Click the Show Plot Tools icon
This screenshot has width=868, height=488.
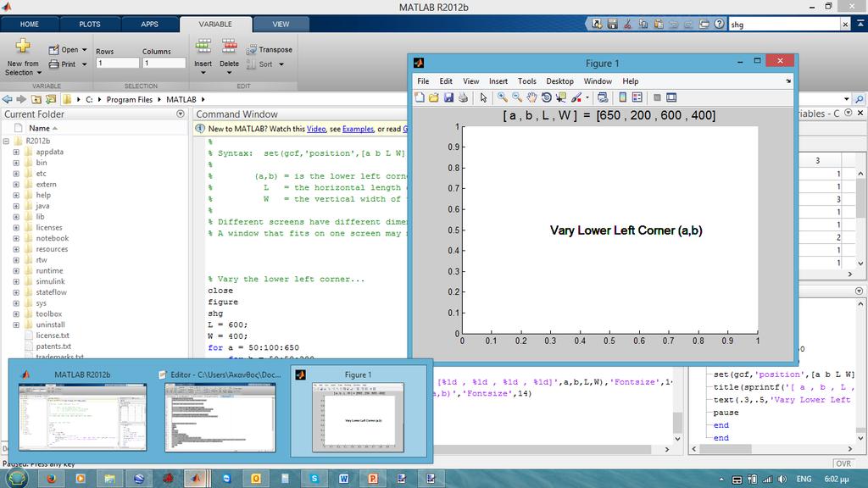click(671, 97)
